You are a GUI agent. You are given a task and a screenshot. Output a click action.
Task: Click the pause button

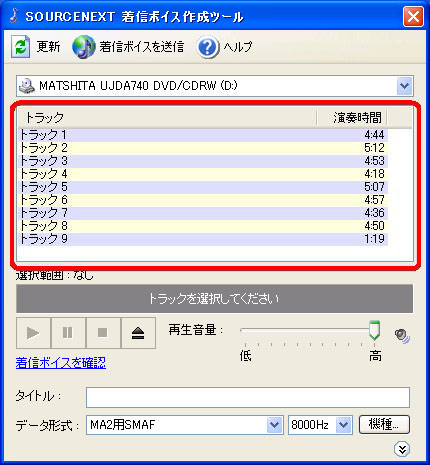pyautogui.click(x=68, y=333)
